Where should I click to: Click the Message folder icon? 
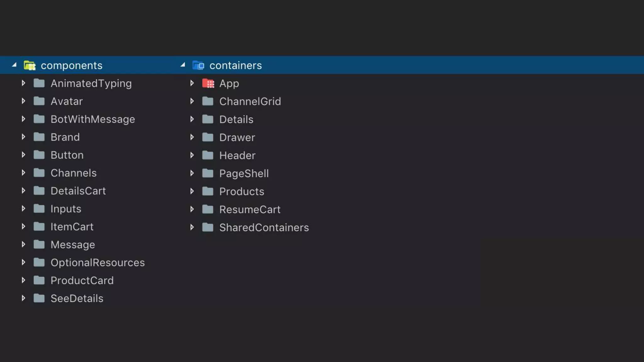click(x=39, y=244)
